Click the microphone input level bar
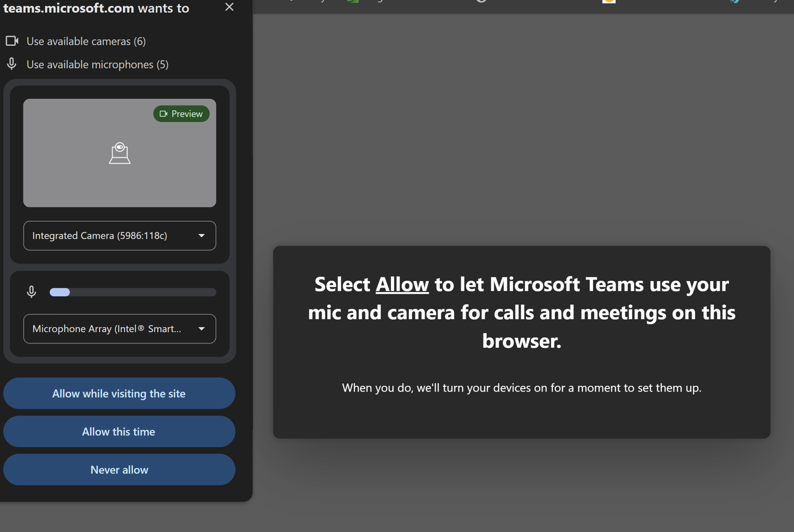The image size is (794, 532). pyautogui.click(x=133, y=292)
